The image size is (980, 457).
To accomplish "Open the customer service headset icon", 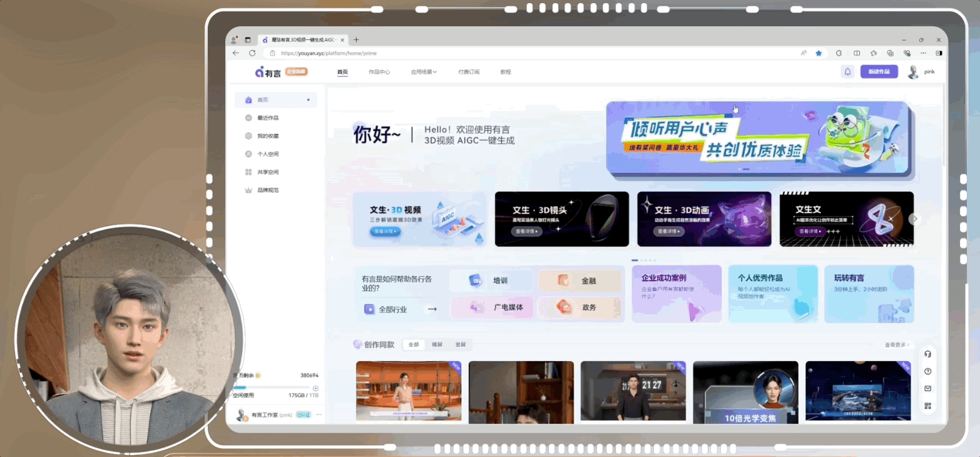I will (927, 354).
